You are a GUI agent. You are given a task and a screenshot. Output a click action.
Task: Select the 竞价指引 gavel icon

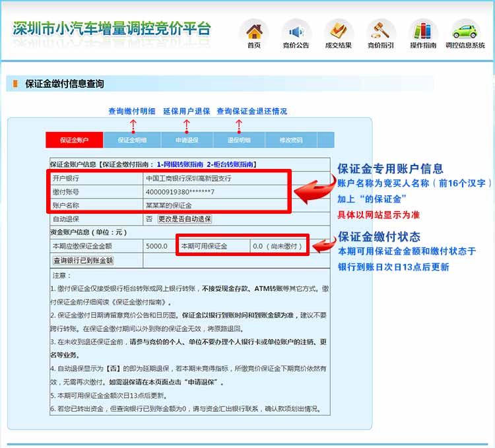[x=380, y=30]
